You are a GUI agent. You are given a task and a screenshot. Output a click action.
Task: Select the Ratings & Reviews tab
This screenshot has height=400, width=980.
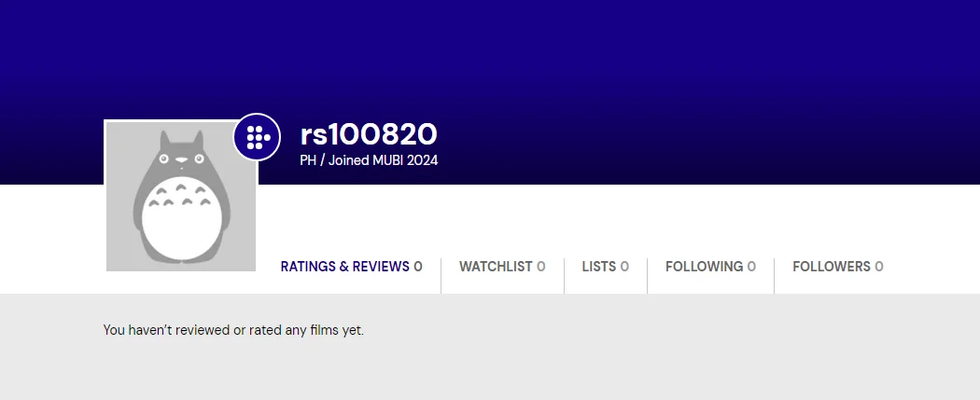[x=351, y=267]
